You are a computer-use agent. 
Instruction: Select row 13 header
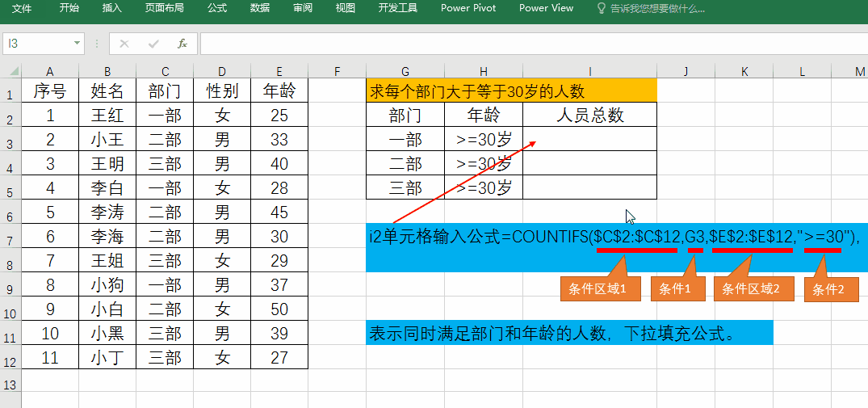click(10, 381)
